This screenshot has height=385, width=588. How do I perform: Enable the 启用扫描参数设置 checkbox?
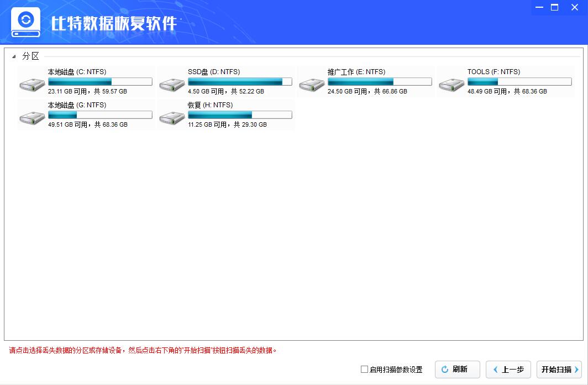(x=365, y=370)
